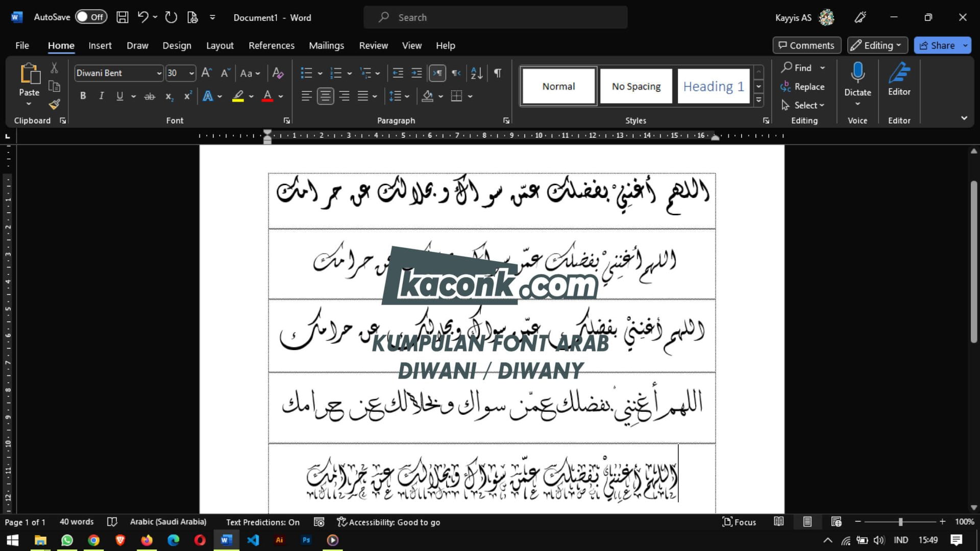Click the Search box in title bar
Screen dimensions: 980x551
495,17
